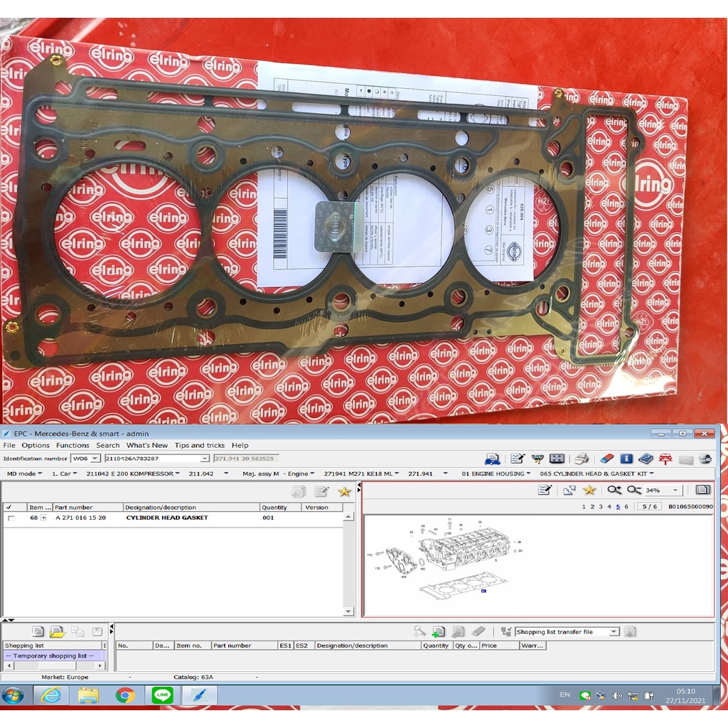Screen dimensions: 728x728
Task: Tick the checkbox for item 68
Action: pyautogui.click(x=11, y=518)
